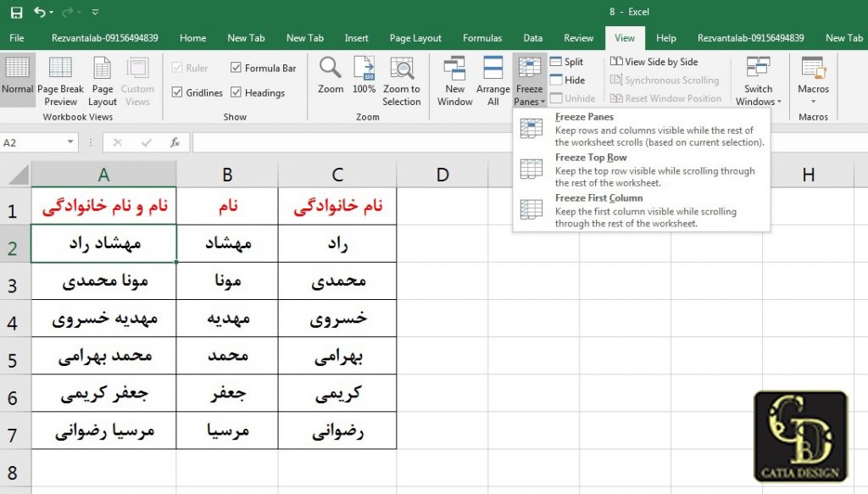
Task: Toggle the Ruler checkbox
Action: coord(177,68)
